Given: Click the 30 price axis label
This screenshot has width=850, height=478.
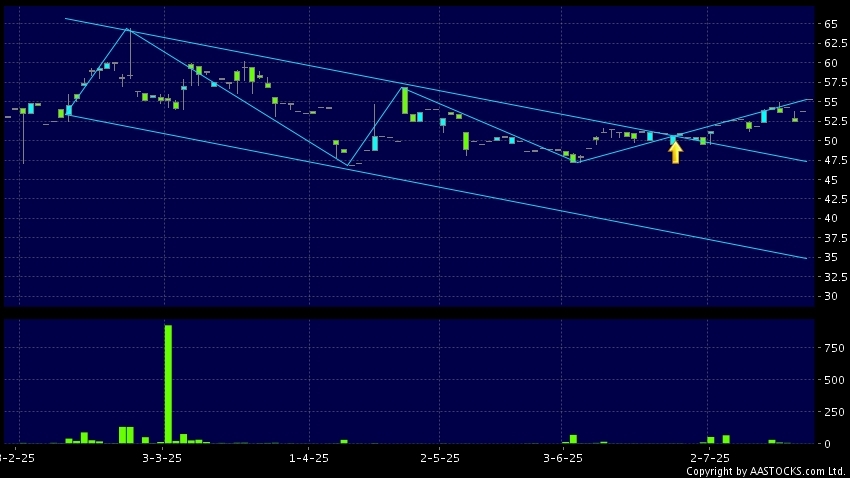Looking at the screenshot, I should (830, 296).
